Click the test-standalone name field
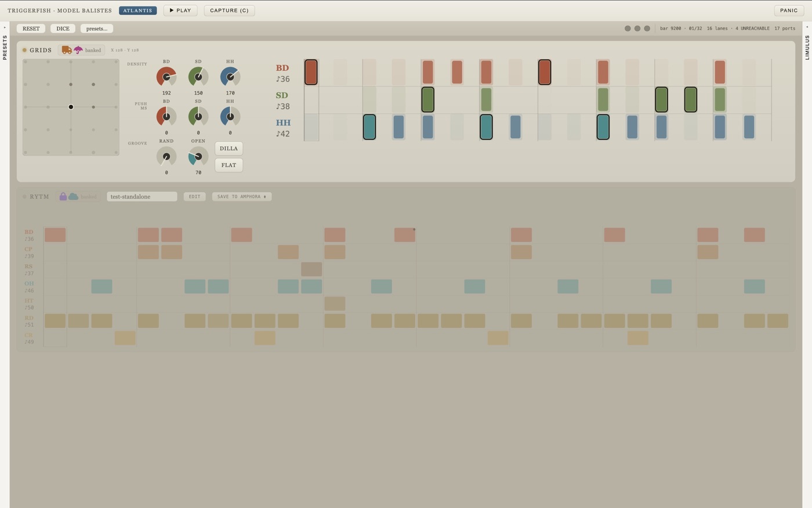The height and width of the screenshot is (508, 812). [x=142, y=197]
